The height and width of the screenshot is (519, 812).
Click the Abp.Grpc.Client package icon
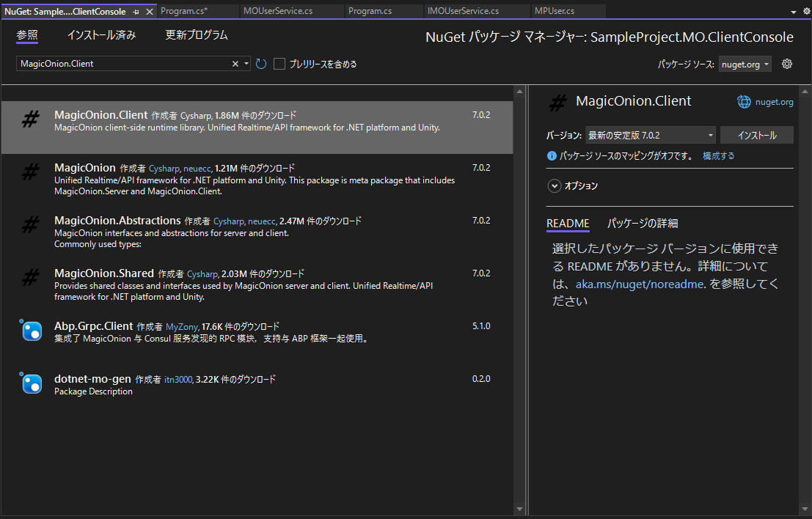[x=32, y=331]
